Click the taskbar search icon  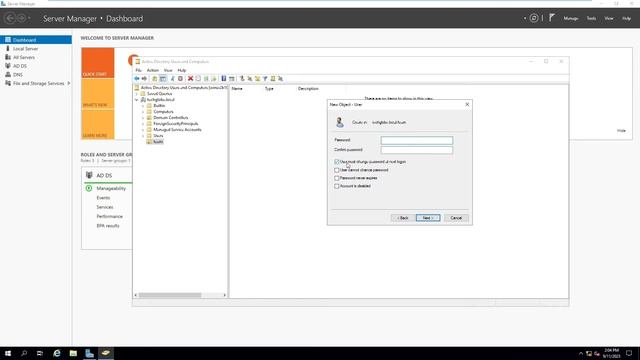24,353
